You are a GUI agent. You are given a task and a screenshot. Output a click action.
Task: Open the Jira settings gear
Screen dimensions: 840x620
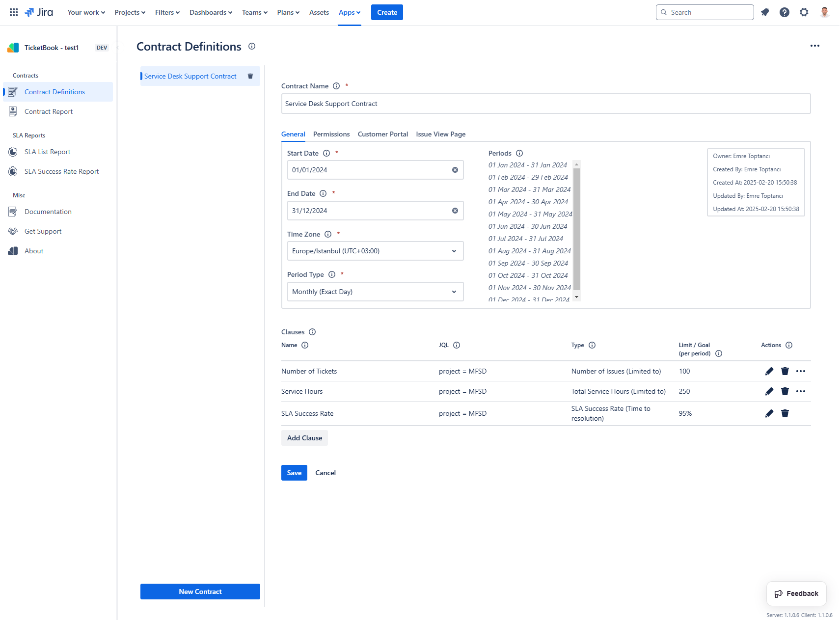(x=804, y=12)
